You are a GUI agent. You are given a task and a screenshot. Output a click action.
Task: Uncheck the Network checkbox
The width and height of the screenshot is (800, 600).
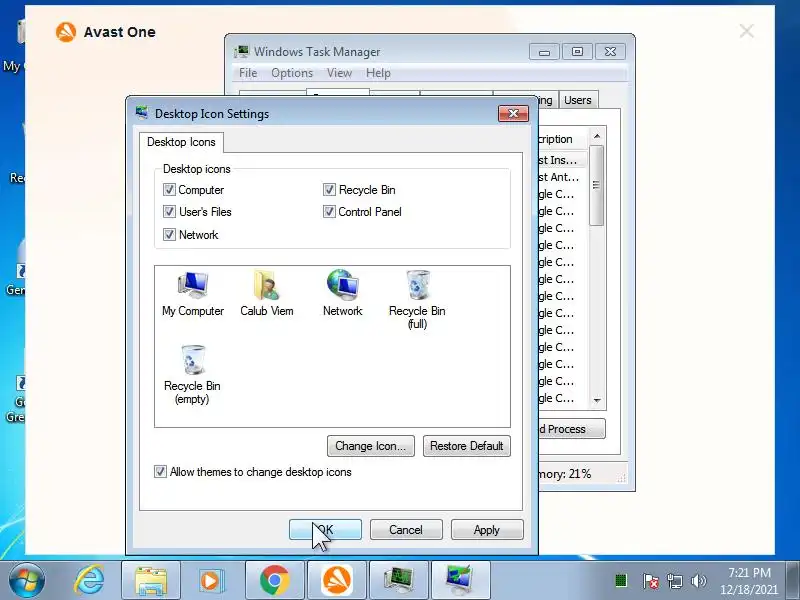pyautogui.click(x=169, y=235)
